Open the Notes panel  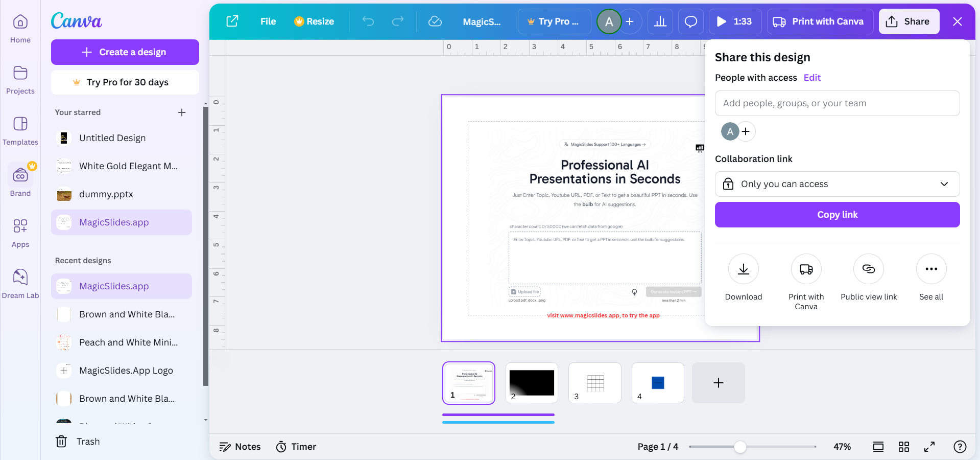pyautogui.click(x=240, y=447)
